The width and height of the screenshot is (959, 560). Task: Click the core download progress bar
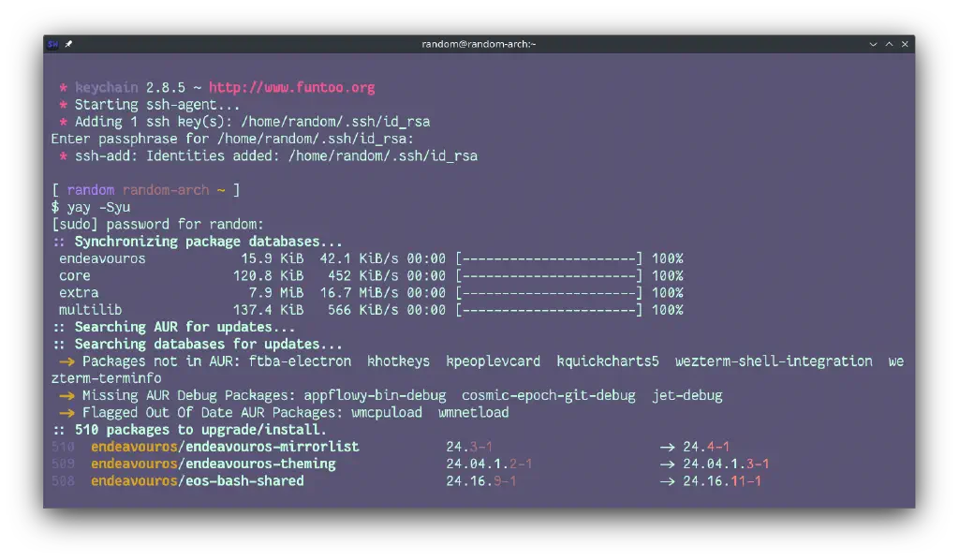[549, 275]
